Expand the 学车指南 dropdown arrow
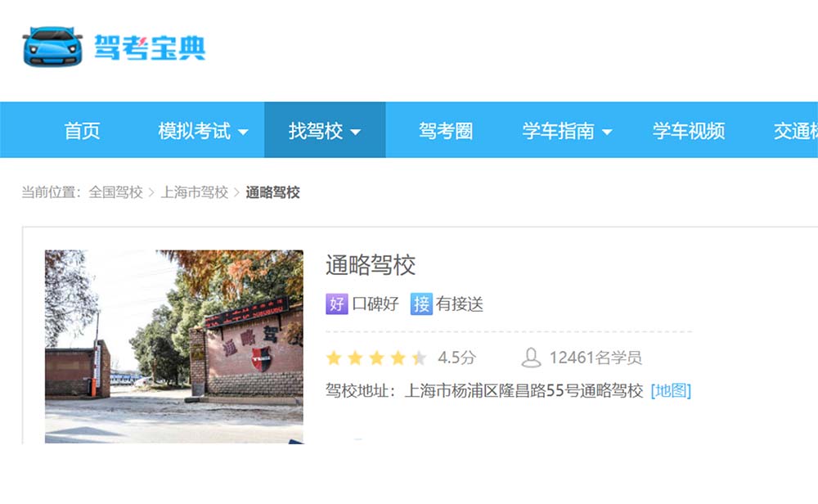Viewport: 818px width, 504px height. [607, 132]
